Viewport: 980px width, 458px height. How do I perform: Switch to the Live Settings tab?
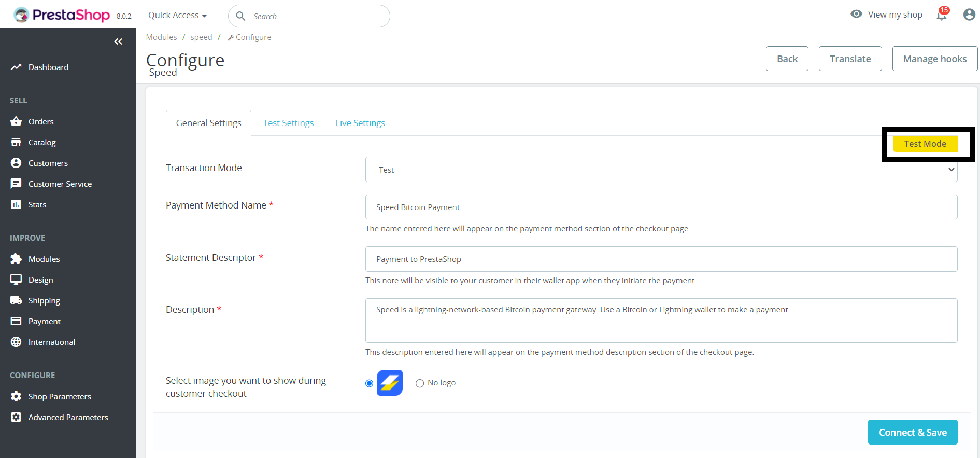(x=360, y=123)
